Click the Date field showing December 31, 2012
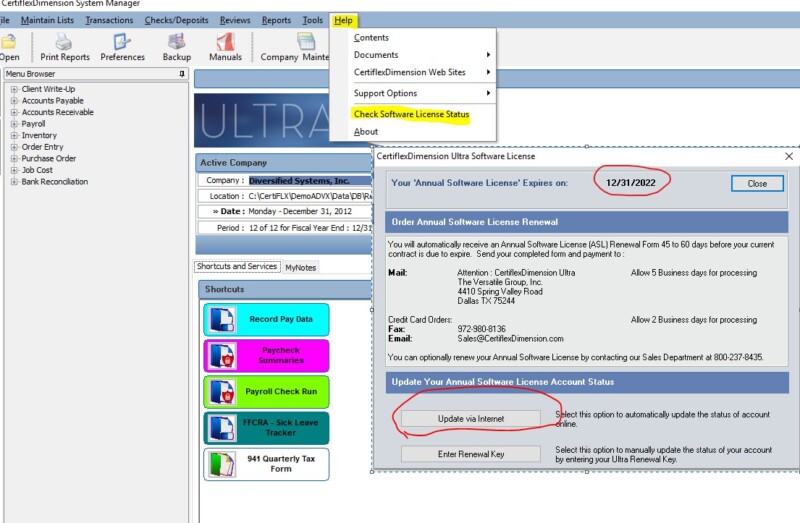Viewport: 800px width, 523px height. [x=300, y=212]
